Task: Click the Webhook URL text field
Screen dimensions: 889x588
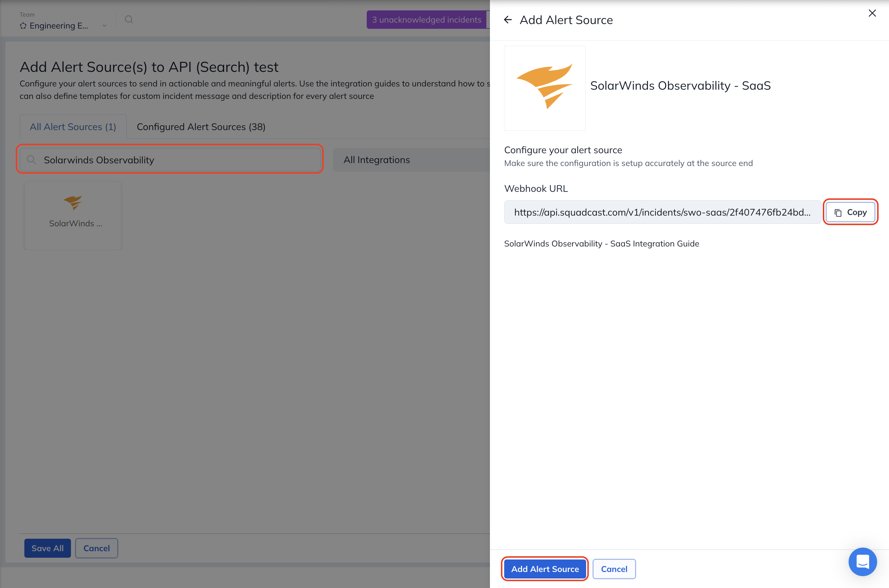Action: pos(662,212)
